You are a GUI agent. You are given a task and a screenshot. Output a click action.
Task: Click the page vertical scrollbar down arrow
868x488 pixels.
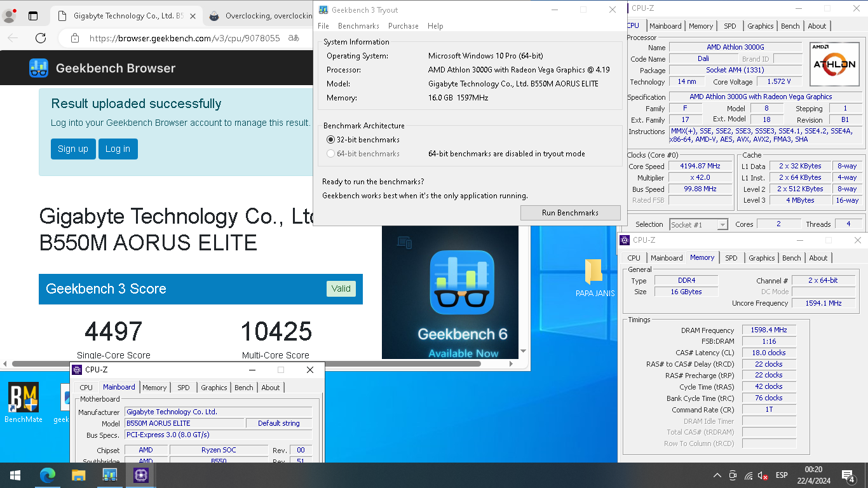[524, 351]
